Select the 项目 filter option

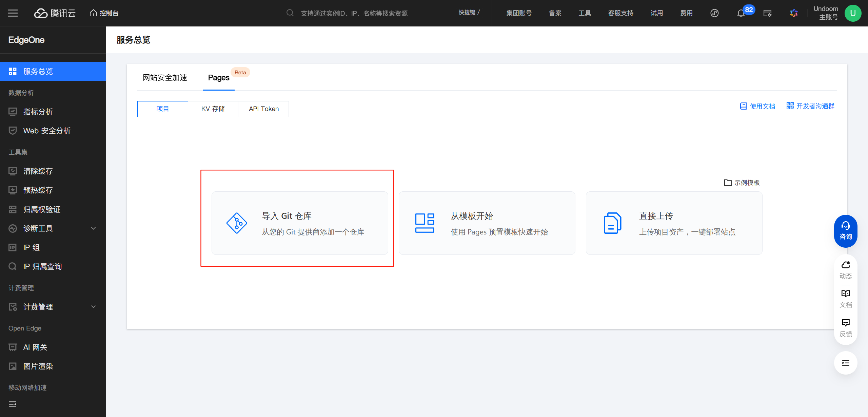tap(162, 109)
